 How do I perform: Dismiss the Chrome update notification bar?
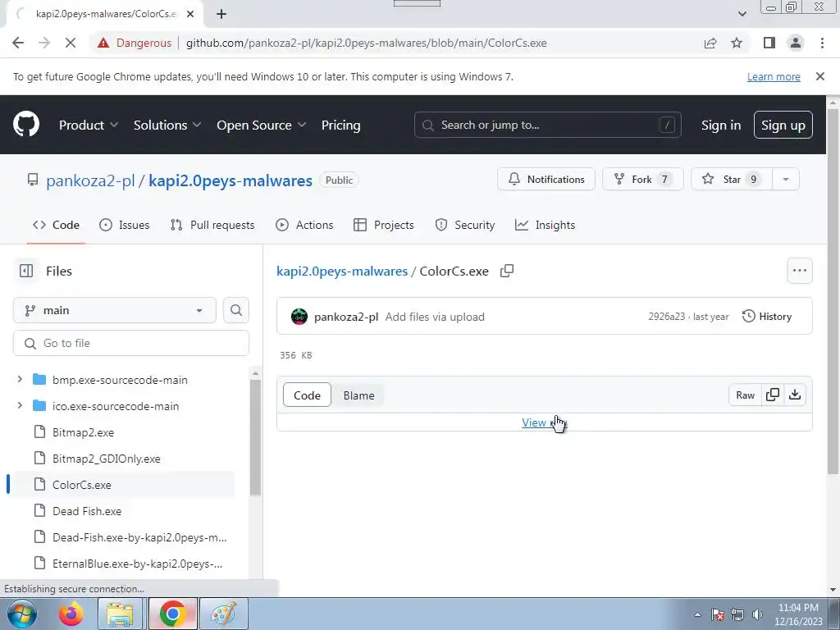tap(819, 76)
